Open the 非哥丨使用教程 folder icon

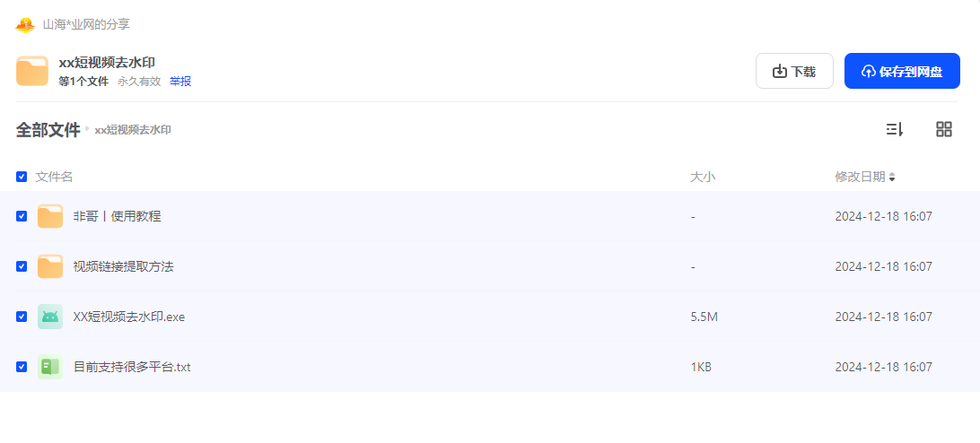click(x=50, y=216)
